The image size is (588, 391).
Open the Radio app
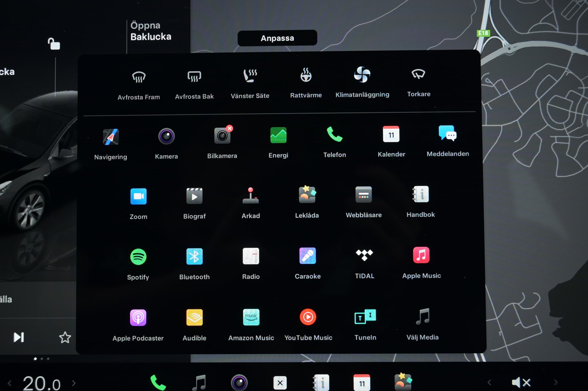coord(251,256)
